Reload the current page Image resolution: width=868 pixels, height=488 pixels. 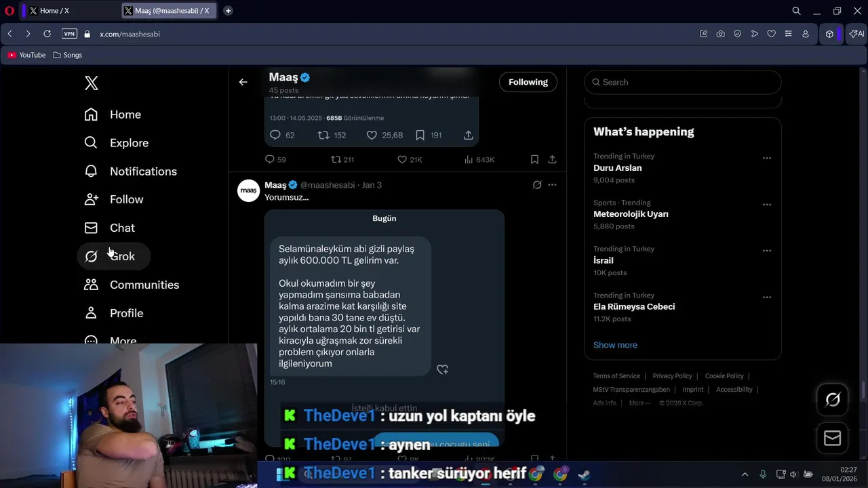[x=47, y=34]
